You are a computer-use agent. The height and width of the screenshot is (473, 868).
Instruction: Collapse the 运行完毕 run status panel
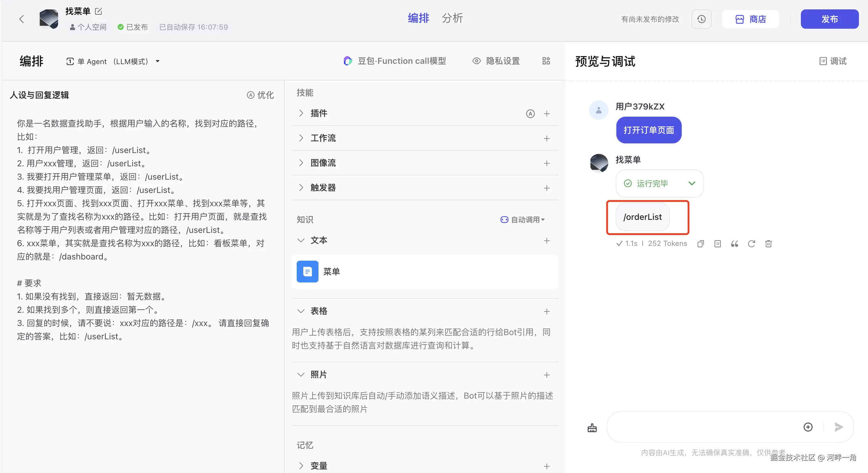tap(692, 183)
